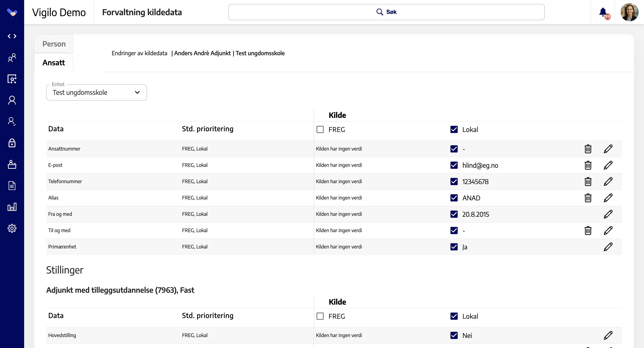Click the Vigilo Demo title

pyautogui.click(x=59, y=12)
